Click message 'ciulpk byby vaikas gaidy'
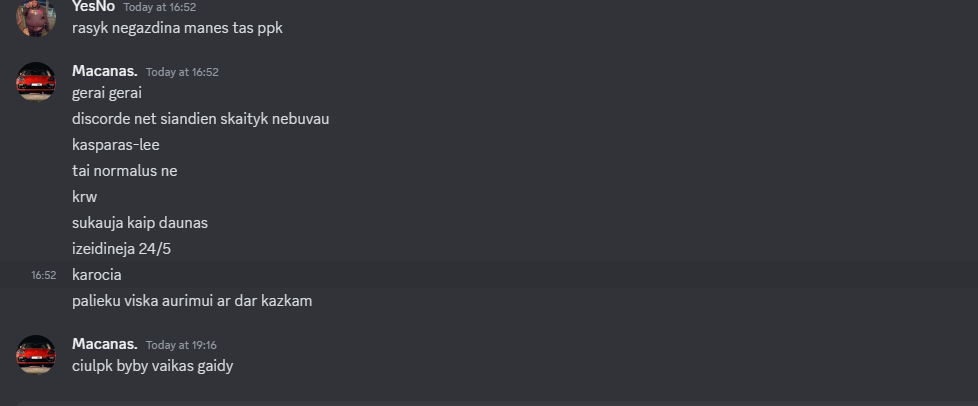This screenshot has height=406, width=978. tap(153, 366)
